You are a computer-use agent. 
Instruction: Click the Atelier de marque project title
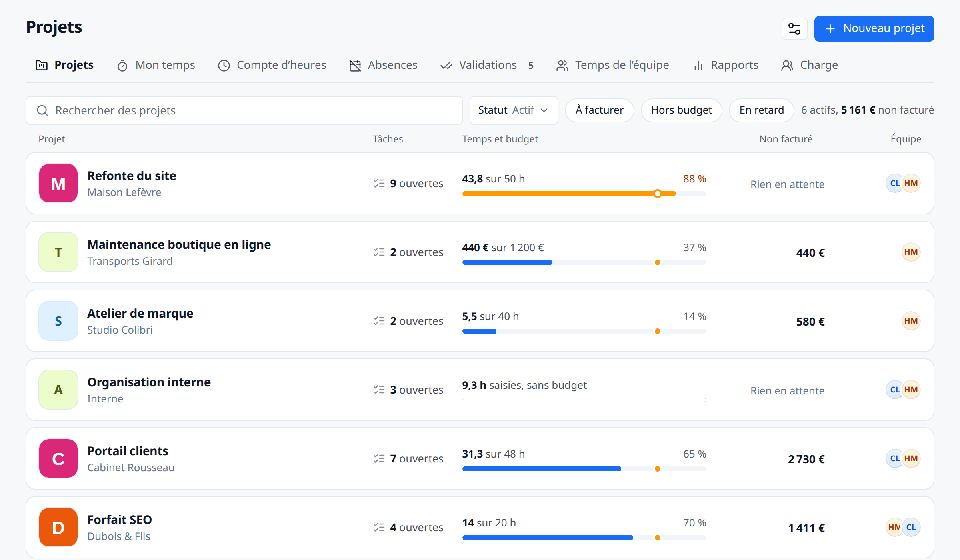pos(140,313)
